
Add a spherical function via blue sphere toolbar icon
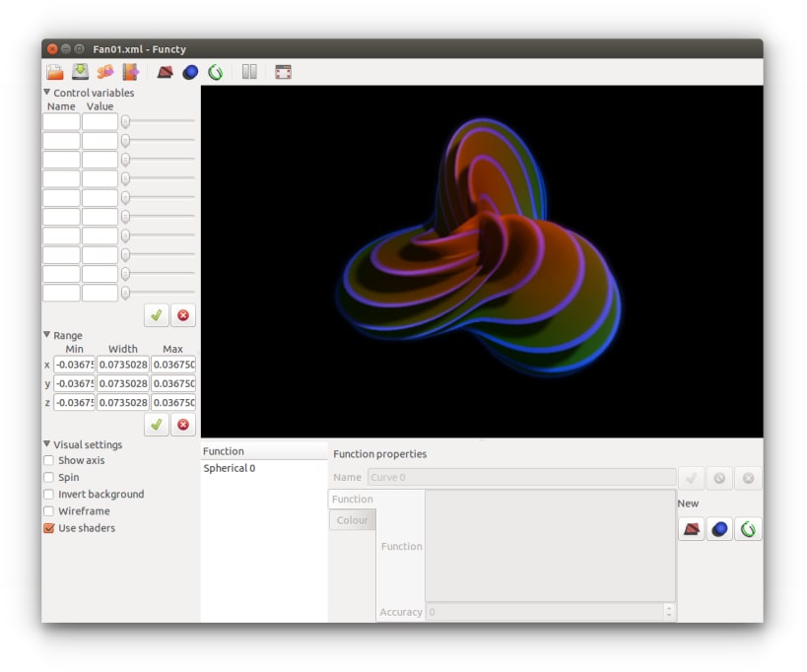point(190,72)
